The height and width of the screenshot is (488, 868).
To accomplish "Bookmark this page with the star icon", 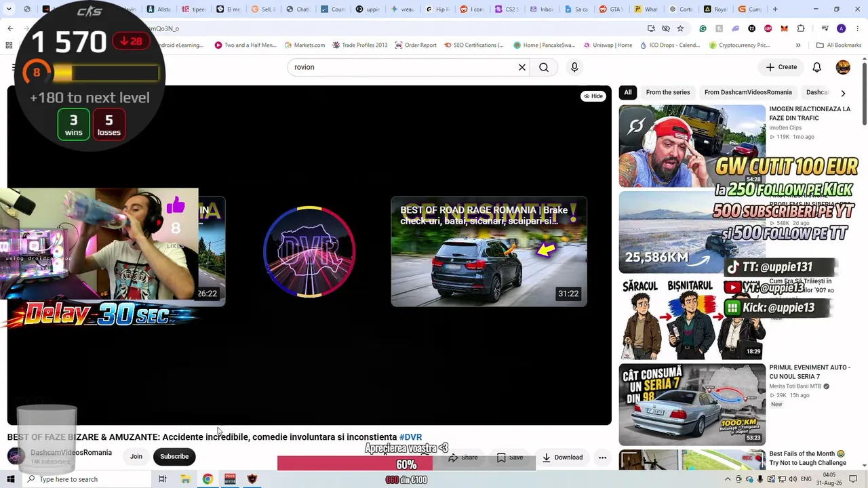I will 680,28.
